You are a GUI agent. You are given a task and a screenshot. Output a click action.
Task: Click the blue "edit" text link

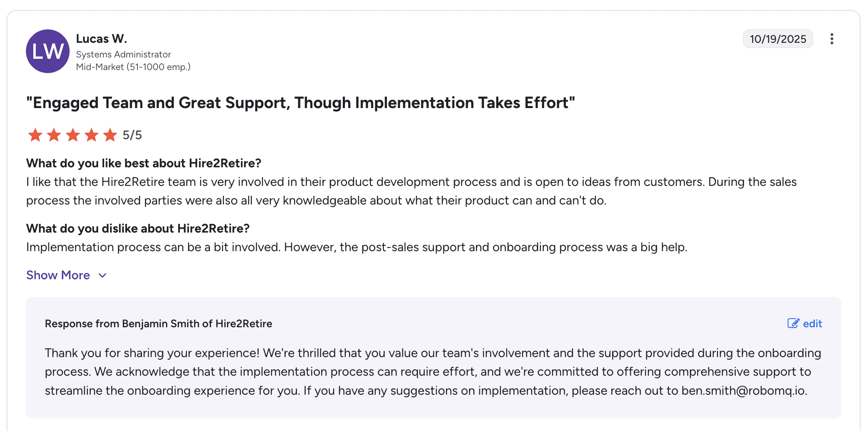(812, 324)
